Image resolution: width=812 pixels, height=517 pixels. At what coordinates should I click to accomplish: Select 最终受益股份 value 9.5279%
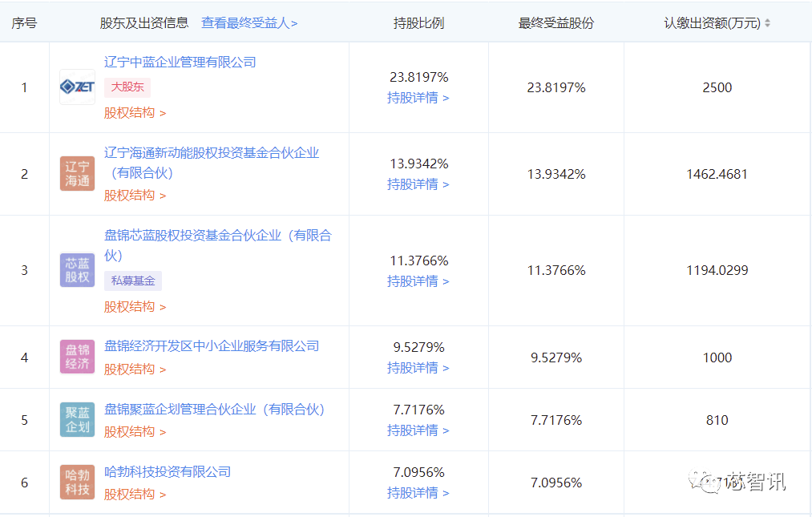tap(556, 357)
